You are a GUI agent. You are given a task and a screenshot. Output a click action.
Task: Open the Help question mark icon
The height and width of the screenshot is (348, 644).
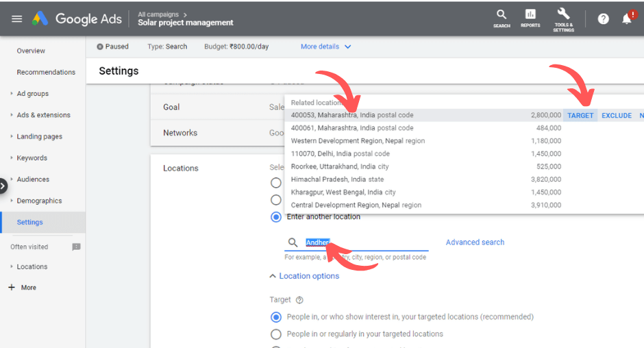coord(603,19)
